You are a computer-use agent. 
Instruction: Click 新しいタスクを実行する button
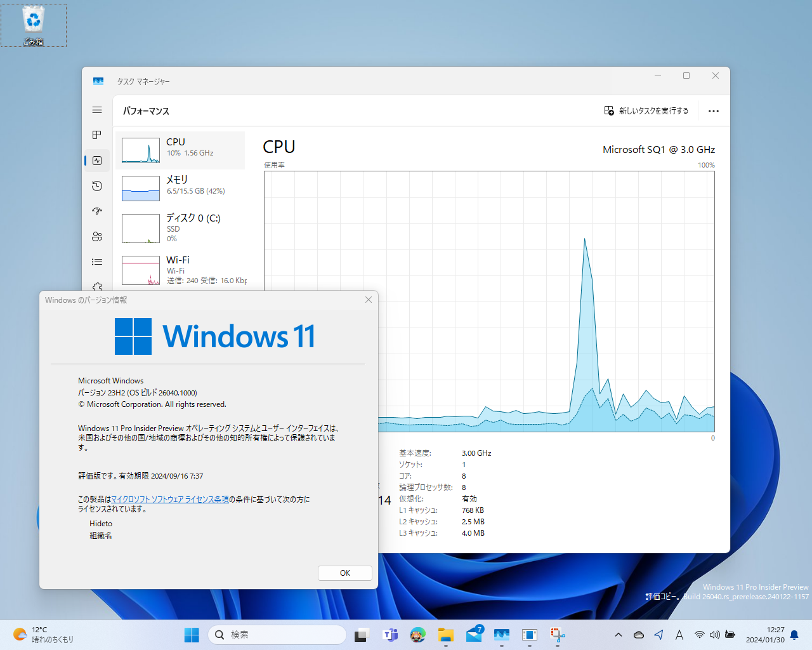646,111
